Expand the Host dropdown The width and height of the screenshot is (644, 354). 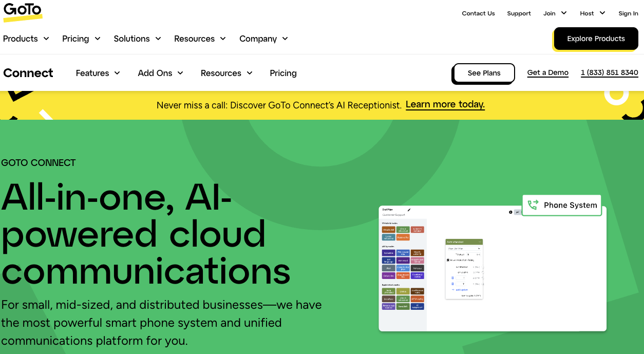point(593,13)
